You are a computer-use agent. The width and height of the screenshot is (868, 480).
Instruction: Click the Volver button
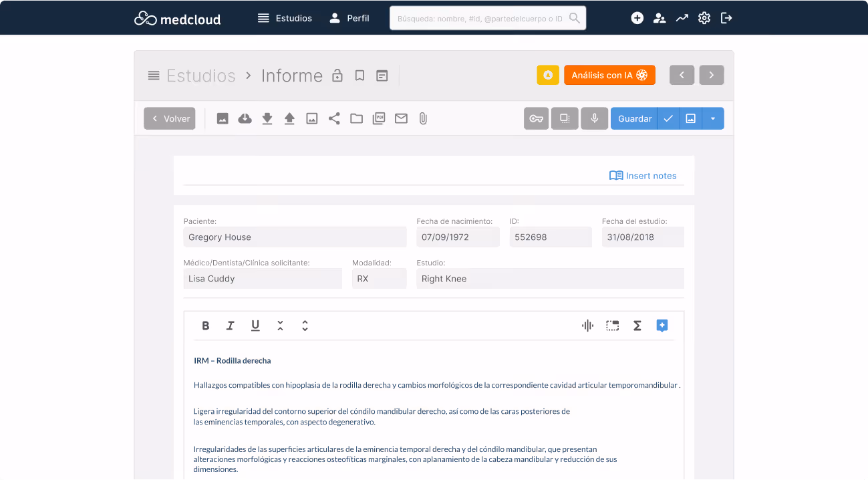pyautogui.click(x=170, y=118)
